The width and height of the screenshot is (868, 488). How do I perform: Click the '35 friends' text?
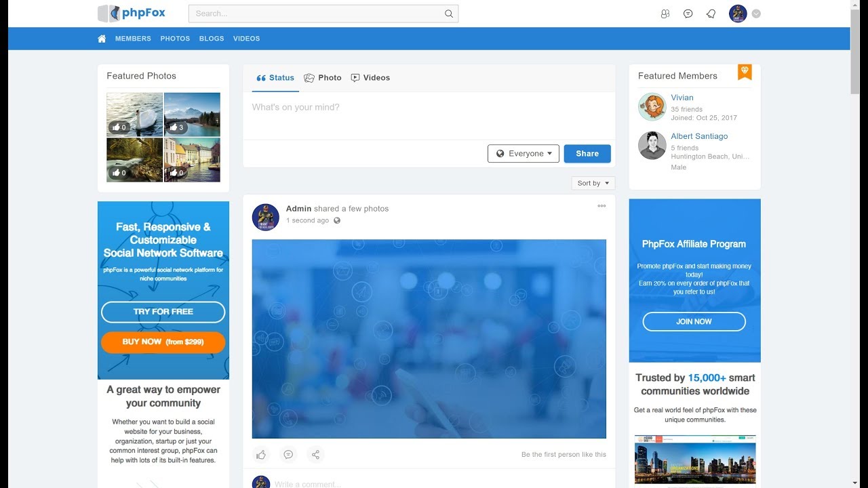(687, 109)
